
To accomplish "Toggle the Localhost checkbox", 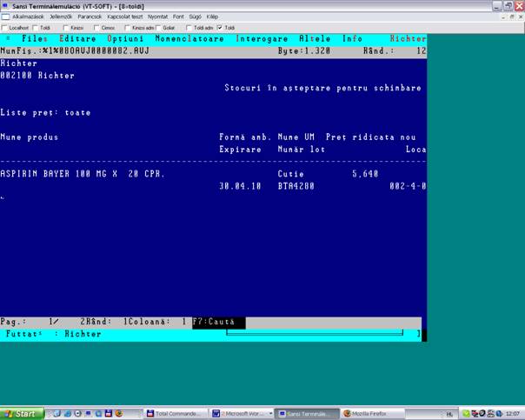I will pos(4,28).
